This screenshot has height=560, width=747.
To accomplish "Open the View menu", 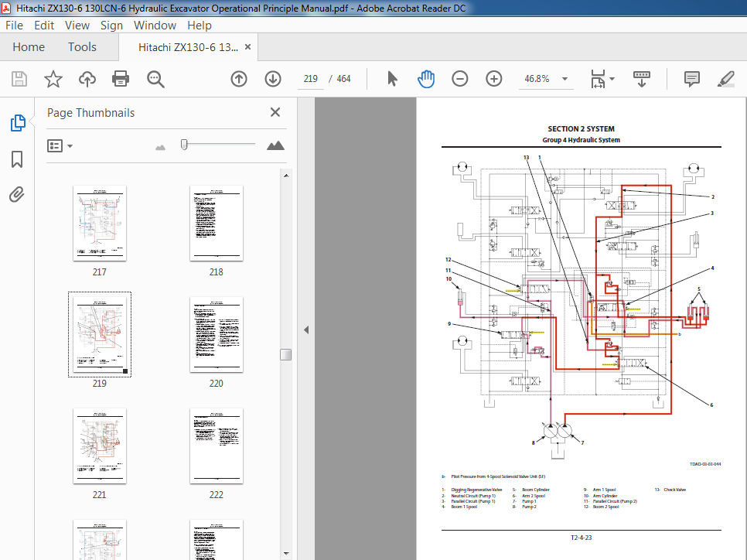I will (x=77, y=26).
